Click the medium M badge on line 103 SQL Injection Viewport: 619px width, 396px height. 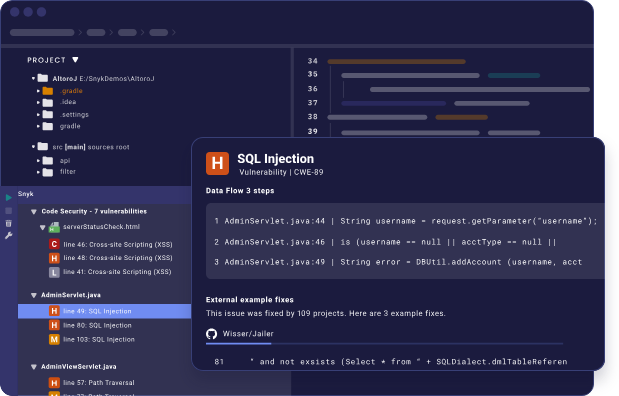click(54, 339)
